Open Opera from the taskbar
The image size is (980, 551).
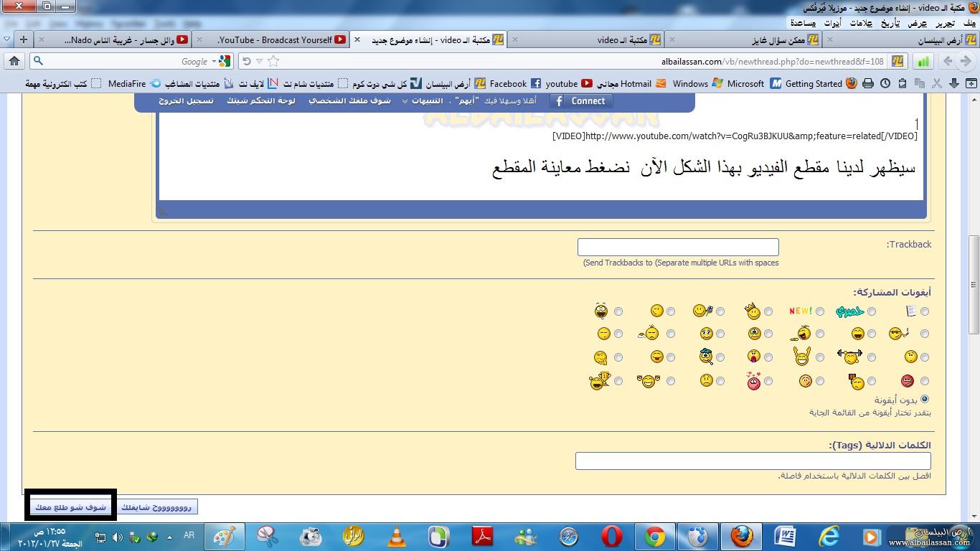[611, 536]
